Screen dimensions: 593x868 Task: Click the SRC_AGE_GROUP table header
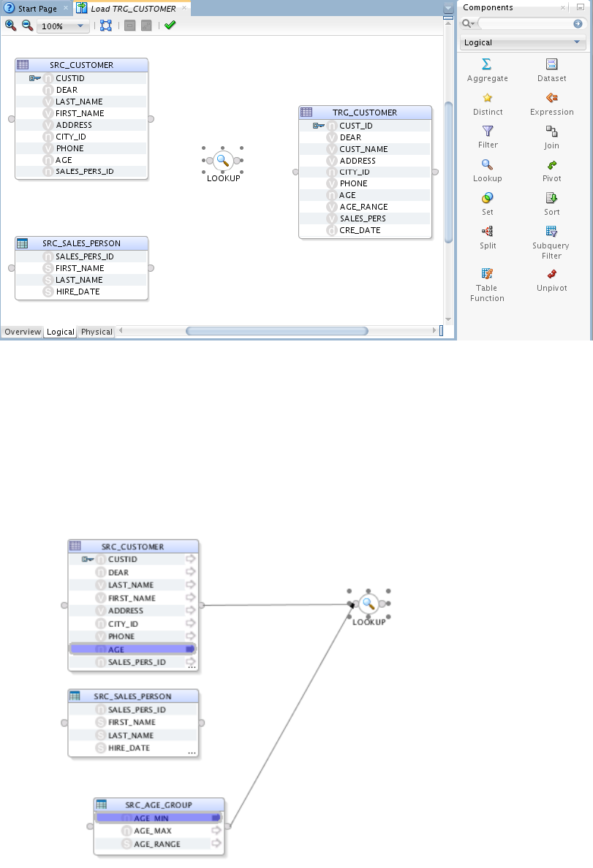tap(159, 805)
